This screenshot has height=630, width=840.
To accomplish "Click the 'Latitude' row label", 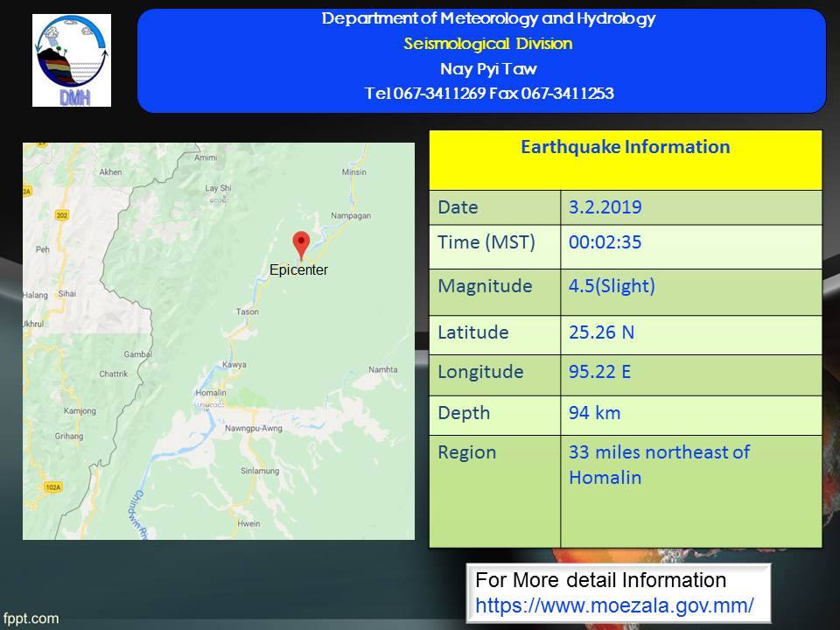I will pyautogui.click(x=473, y=332).
